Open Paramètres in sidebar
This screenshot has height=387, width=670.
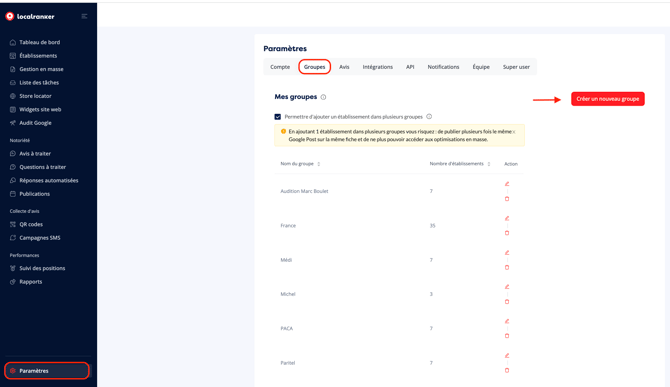pos(47,371)
